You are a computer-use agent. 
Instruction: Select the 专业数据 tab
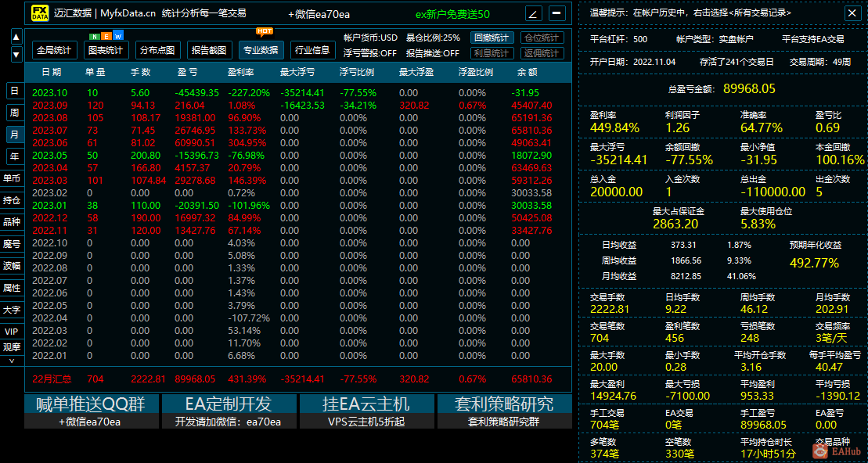pyautogui.click(x=261, y=50)
